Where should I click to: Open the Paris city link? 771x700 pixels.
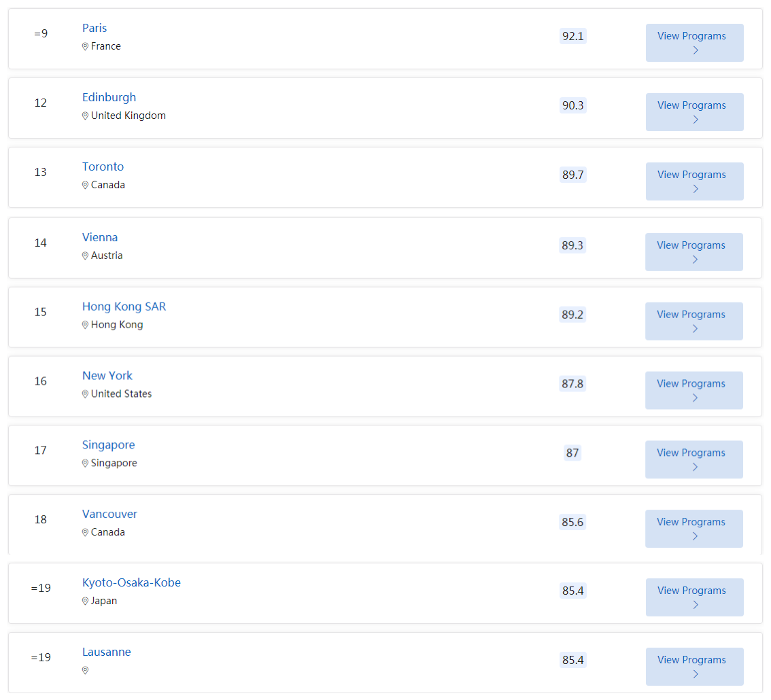coord(95,28)
